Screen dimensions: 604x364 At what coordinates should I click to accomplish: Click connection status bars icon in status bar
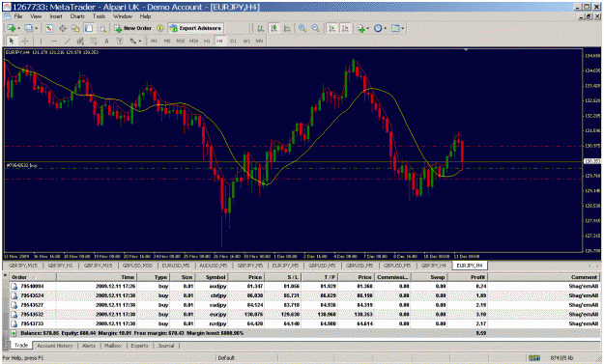click(534, 358)
